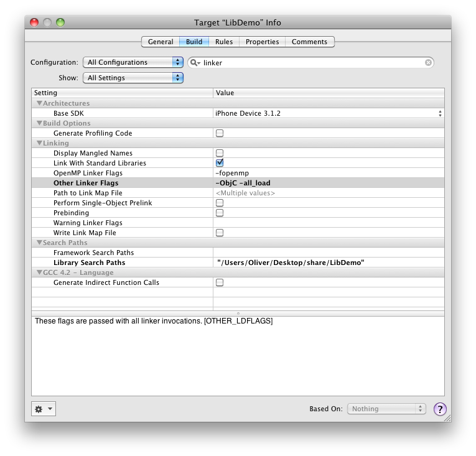
Task: Collapse the Search Paths section
Action: click(39, 243)
